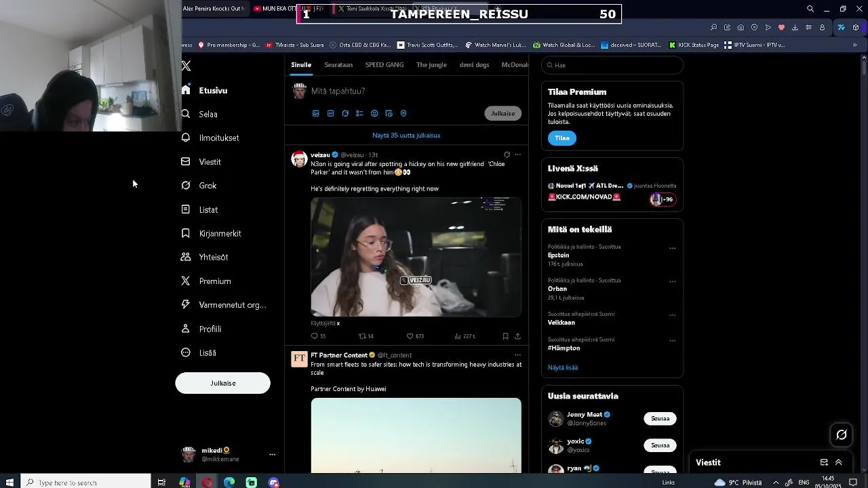Click Grok enhance icon in composer

pos(345,113)
